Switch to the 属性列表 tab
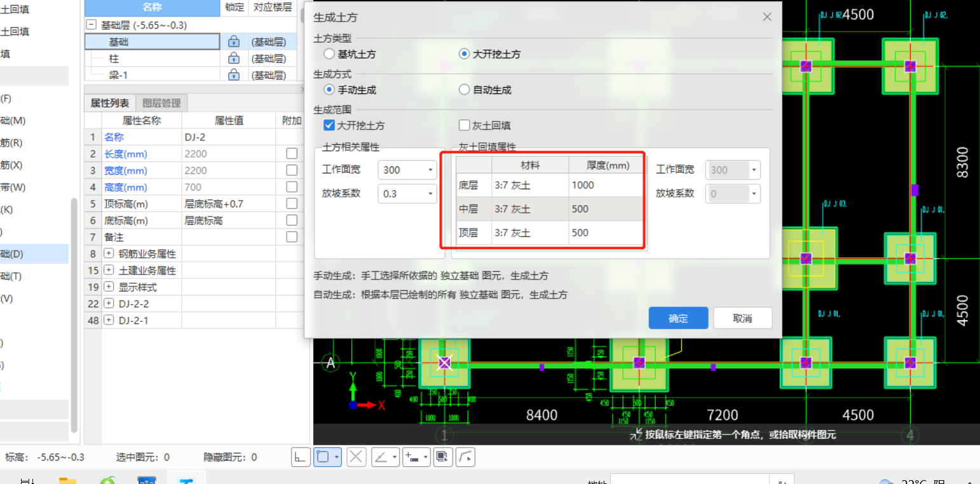This screenshot has width=980, height=484. [109, 103]
